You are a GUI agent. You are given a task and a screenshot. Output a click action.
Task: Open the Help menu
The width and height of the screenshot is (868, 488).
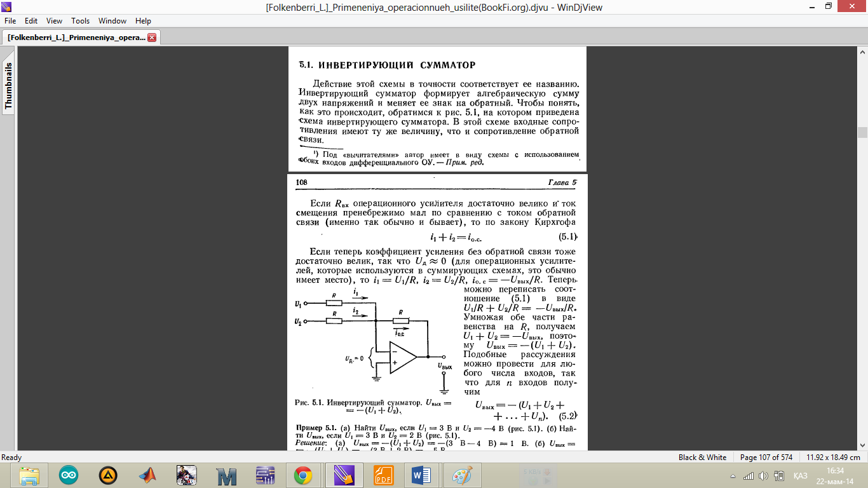(x=144, y=21)
